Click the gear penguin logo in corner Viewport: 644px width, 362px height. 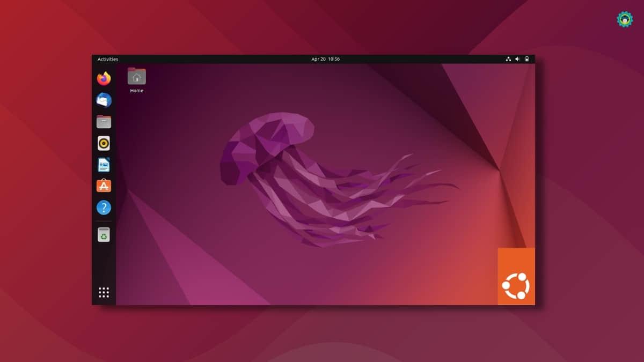(x=625, y=20)
